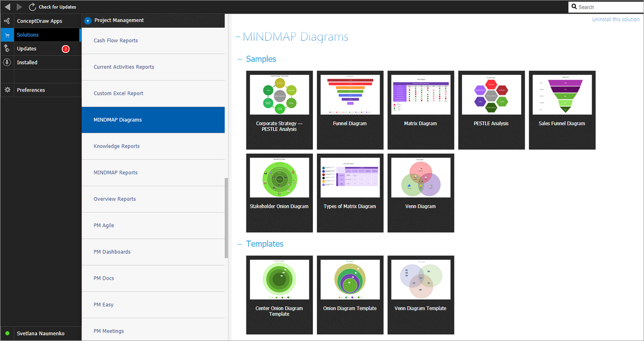This screenshot has width=644, height=341.
Task: Open Preferences in the sidebar
Action: click(x=40, y=90)
